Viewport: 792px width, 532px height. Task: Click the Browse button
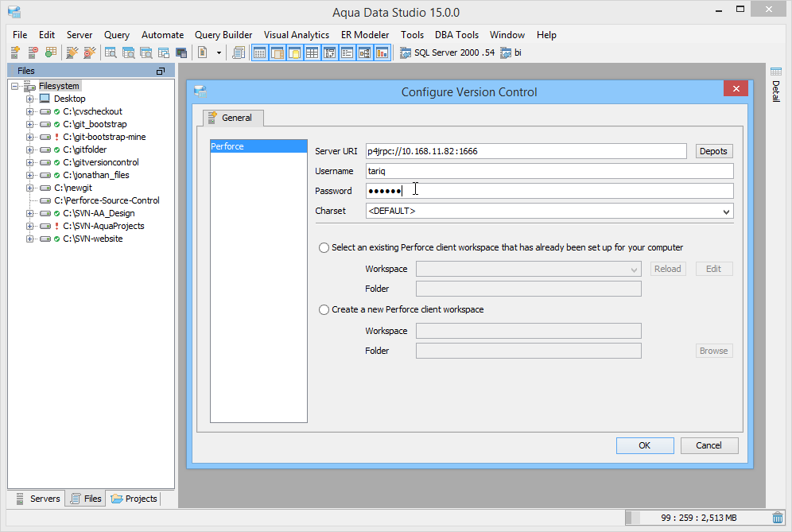(713, 351)
